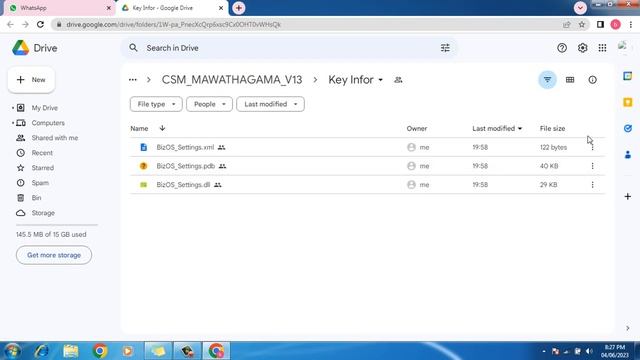This screenshot has width=640, height=360.
Task: Switch to the WhatsApp tab
Action: coord(59,8)
